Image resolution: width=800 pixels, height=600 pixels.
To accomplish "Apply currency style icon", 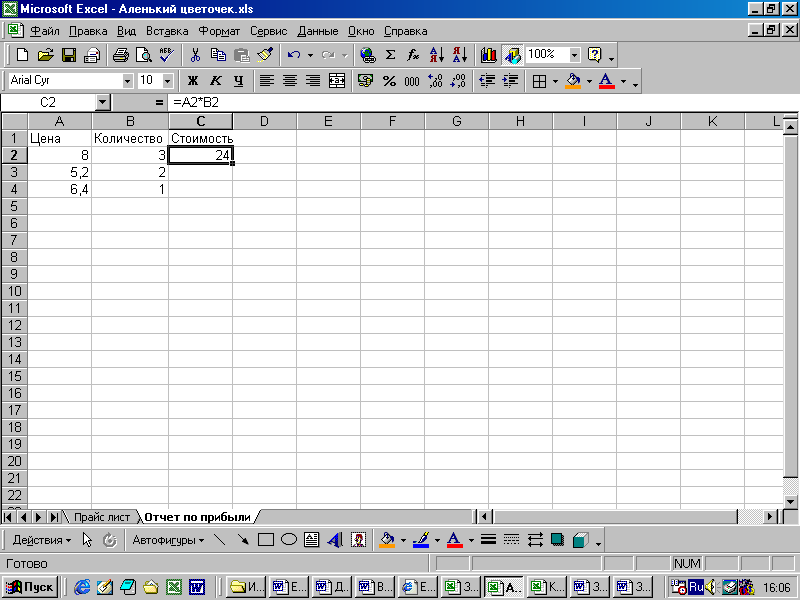I will coord(365,81).
